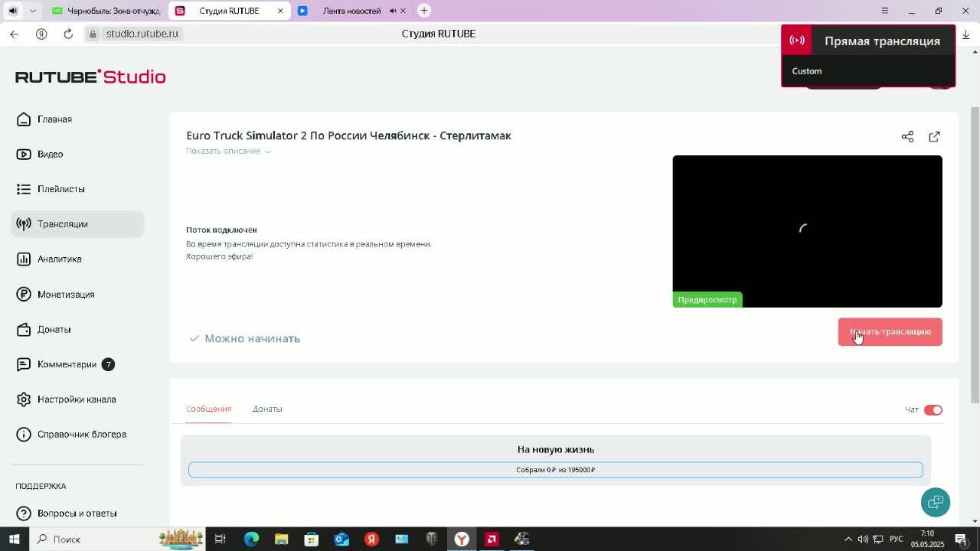Close the Студия RUTUBE tab
Image resolution: width=980 pixels, height=551 pixels.
click(x=280, y=11)
